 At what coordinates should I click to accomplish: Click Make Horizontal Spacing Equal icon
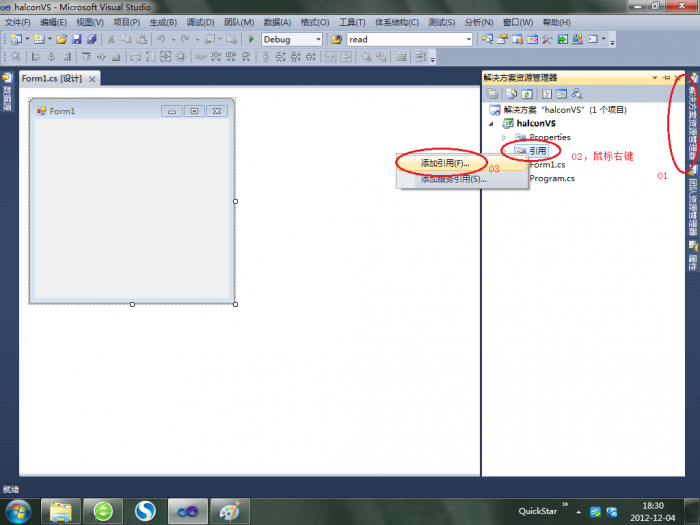200,57
